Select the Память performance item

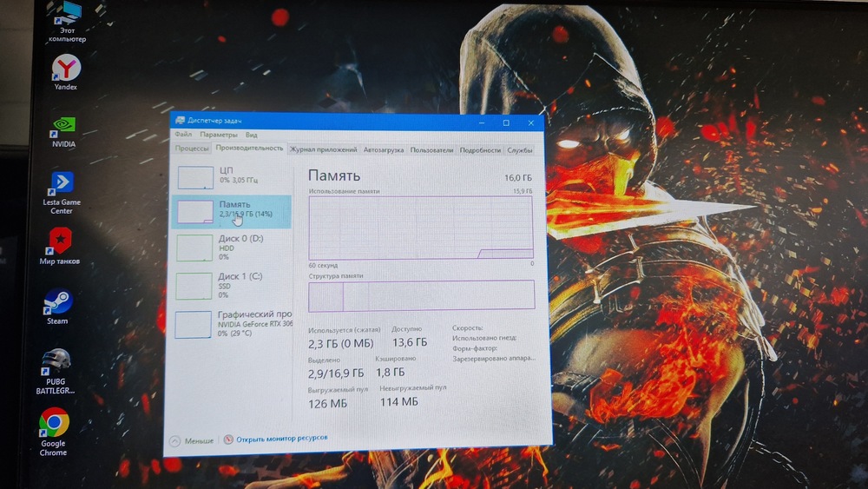(232, 211)
